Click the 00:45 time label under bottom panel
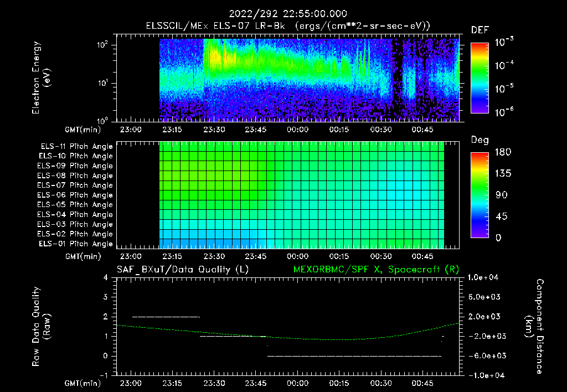Image resolution: width=567 pixels, height=392 pixels. tap(422, 383)
